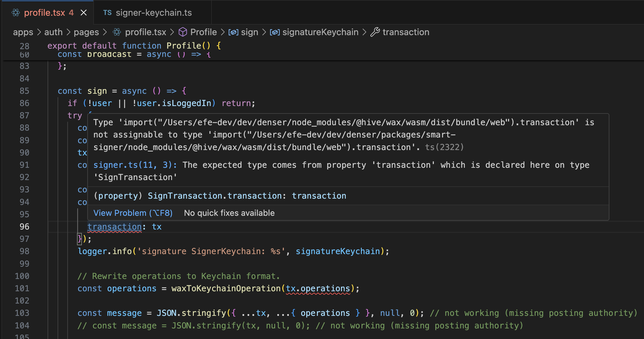Expand chevron after sign breadcrumb
This screenshot has height=339, width=644.
[x=264, y=32]
